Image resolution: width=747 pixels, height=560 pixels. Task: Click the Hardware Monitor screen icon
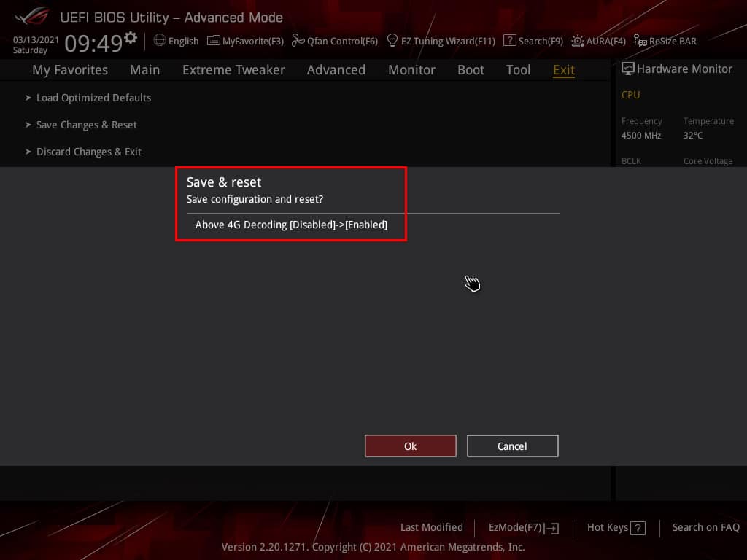628,69
